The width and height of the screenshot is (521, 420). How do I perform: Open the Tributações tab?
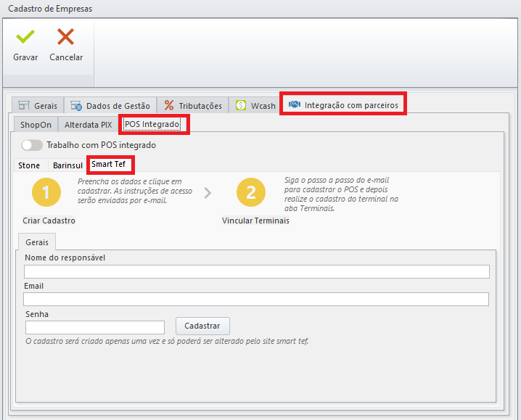(193, 106)
